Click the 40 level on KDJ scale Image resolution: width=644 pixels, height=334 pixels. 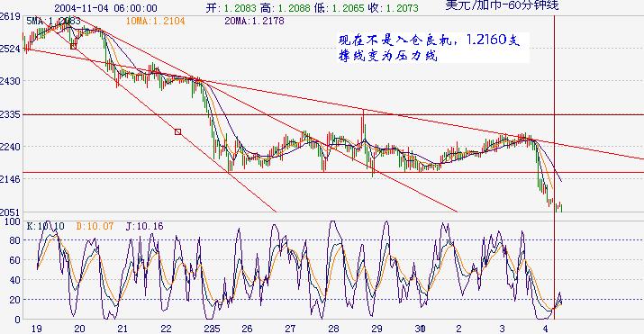15,280
